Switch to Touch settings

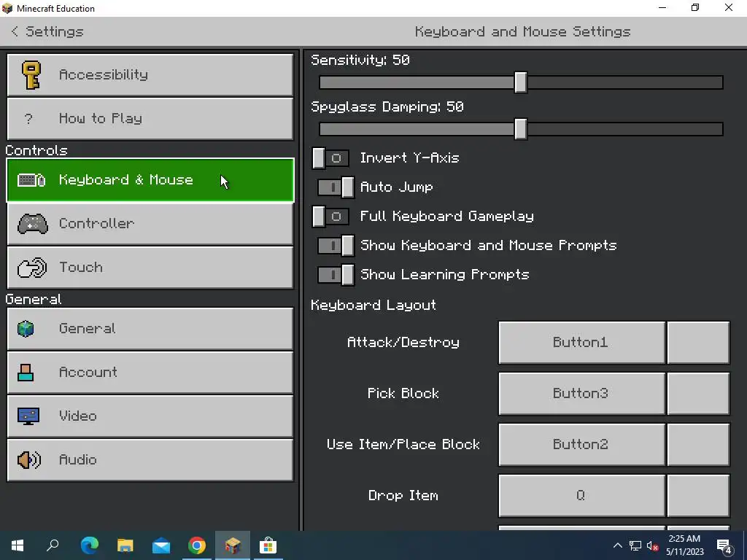[150, 267]
